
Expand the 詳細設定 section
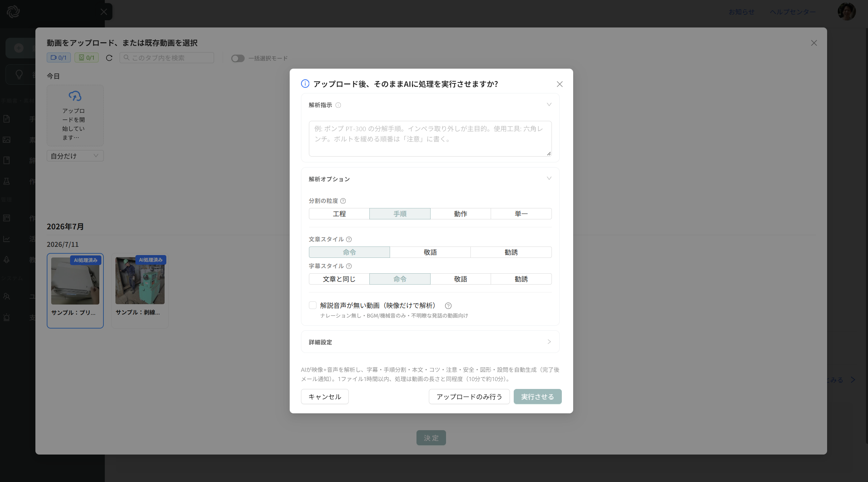point(430,342)
